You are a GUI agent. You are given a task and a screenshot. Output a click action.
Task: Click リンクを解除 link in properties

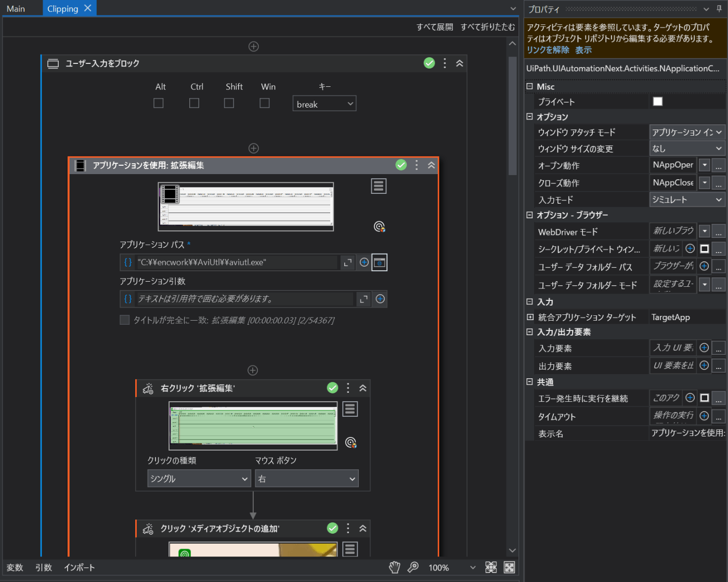pyautogui.click(x=548, y=50)
